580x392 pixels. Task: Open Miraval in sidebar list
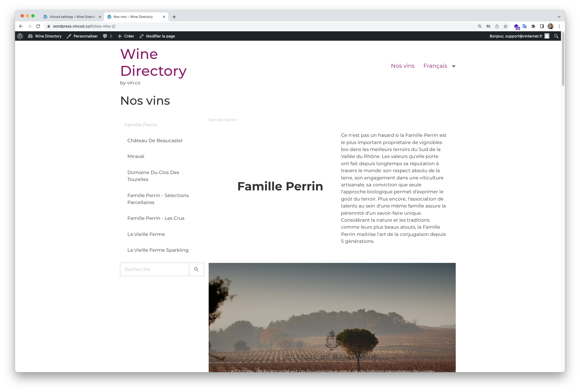136,156
